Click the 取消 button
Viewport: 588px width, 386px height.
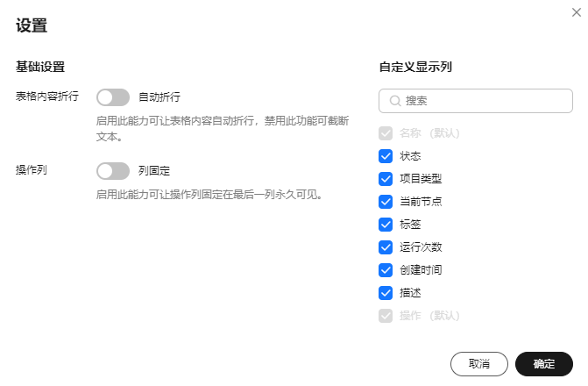tap(478, 364)
